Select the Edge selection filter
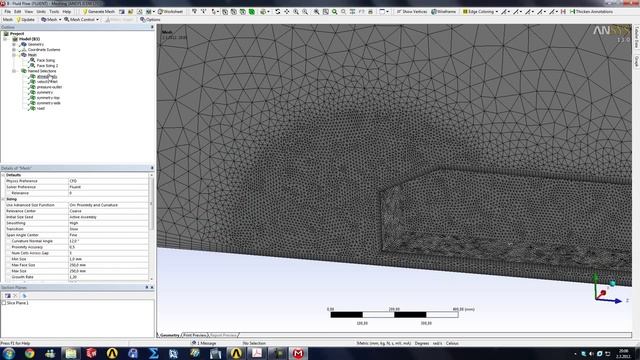 [234, 12]
